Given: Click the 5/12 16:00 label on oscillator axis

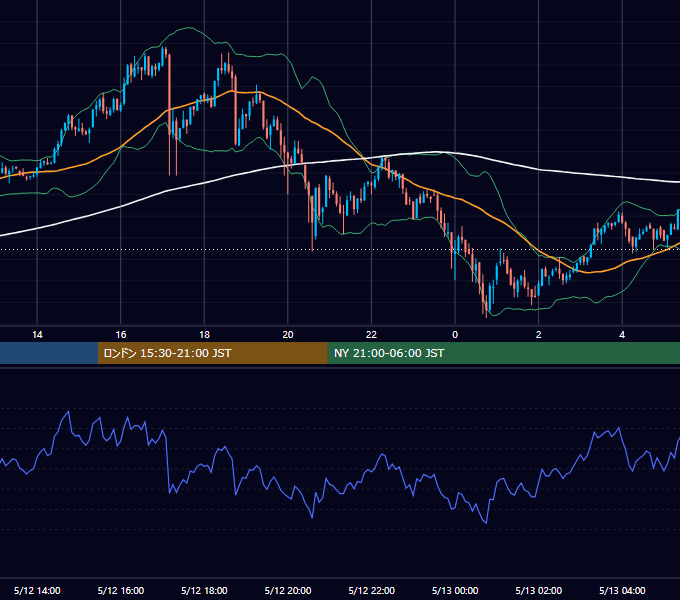Looking at the screenshot, I should coord(121,590).
